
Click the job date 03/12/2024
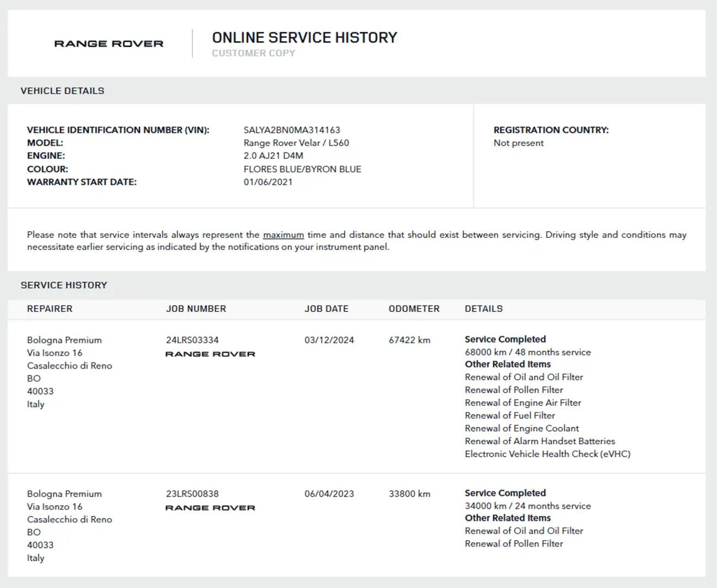tap(329, 340)
